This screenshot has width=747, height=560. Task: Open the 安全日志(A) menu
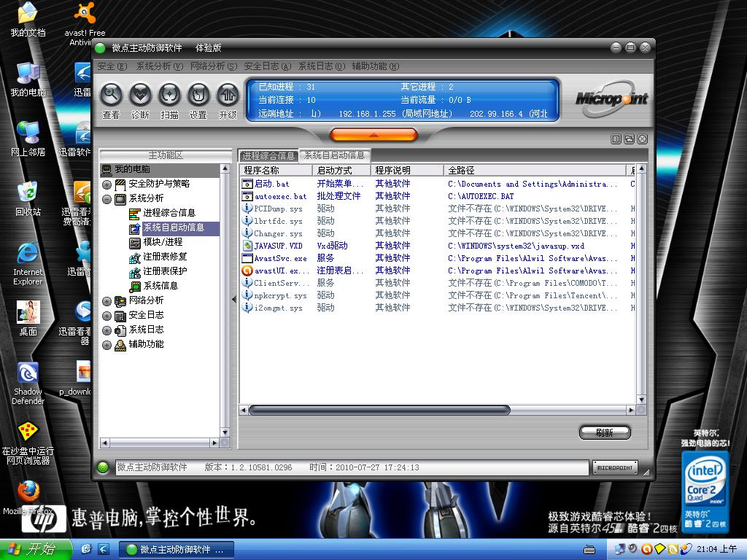pos(267,66)
